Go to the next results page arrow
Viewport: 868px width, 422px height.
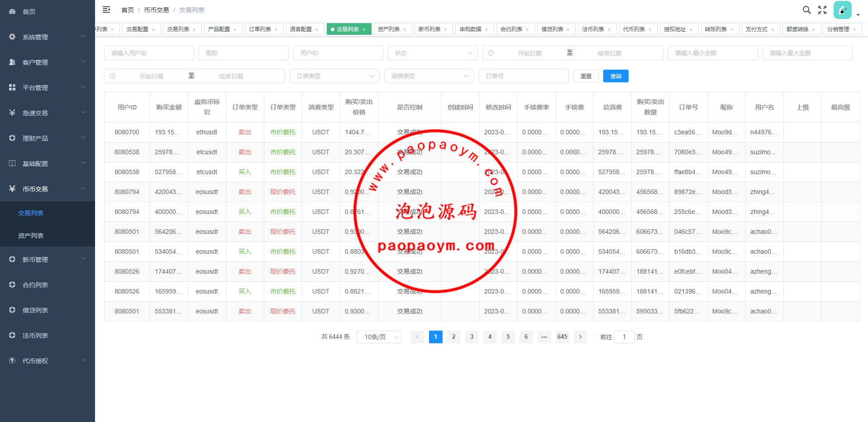(580, 337)
